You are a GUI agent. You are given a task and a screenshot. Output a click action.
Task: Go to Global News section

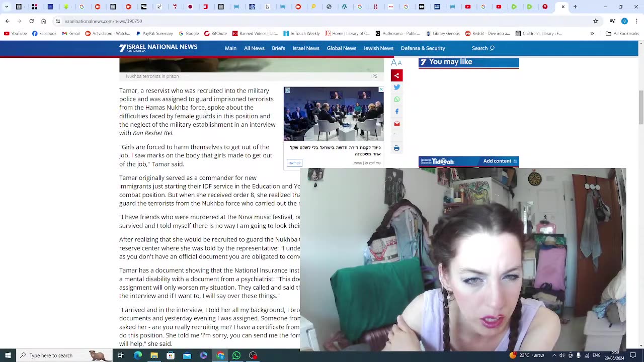tap(341, 48)
